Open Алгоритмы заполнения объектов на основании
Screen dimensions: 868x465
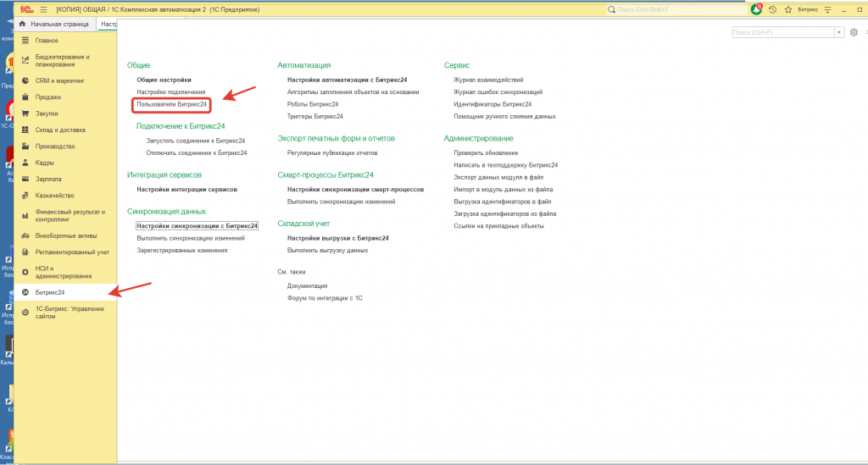353,91
